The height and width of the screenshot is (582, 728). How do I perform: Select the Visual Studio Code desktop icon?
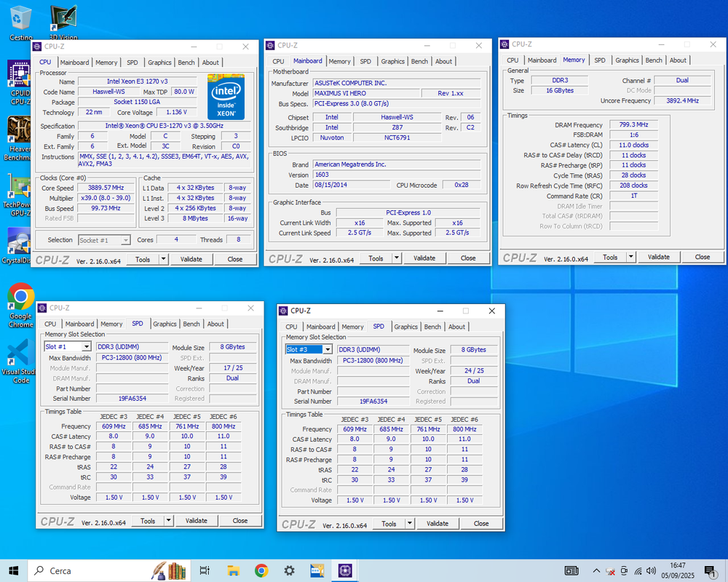point(19,361)
